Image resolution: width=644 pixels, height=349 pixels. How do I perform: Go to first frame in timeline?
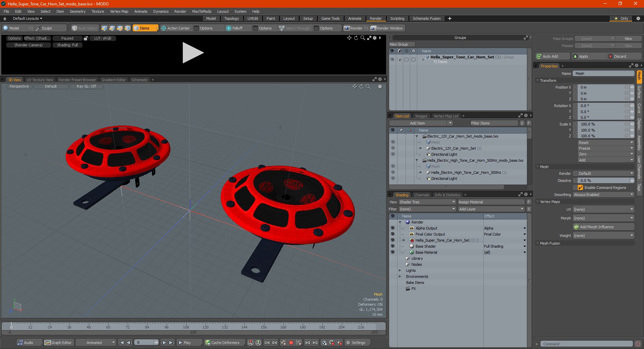click(121, 343)
